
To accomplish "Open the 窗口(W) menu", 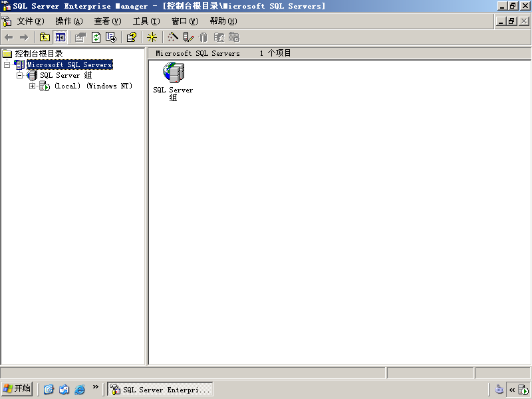I will click(185, 21).
